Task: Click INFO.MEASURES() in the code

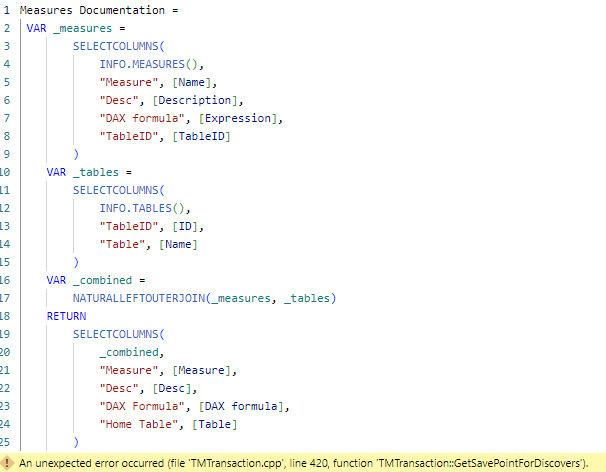Action: pyautogui.click(x=148, y=64)
